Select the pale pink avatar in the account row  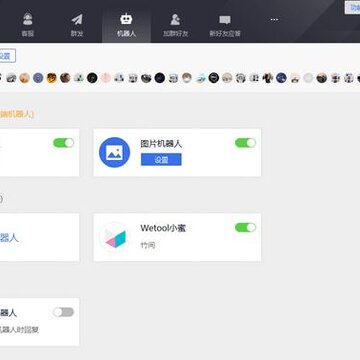105,78
